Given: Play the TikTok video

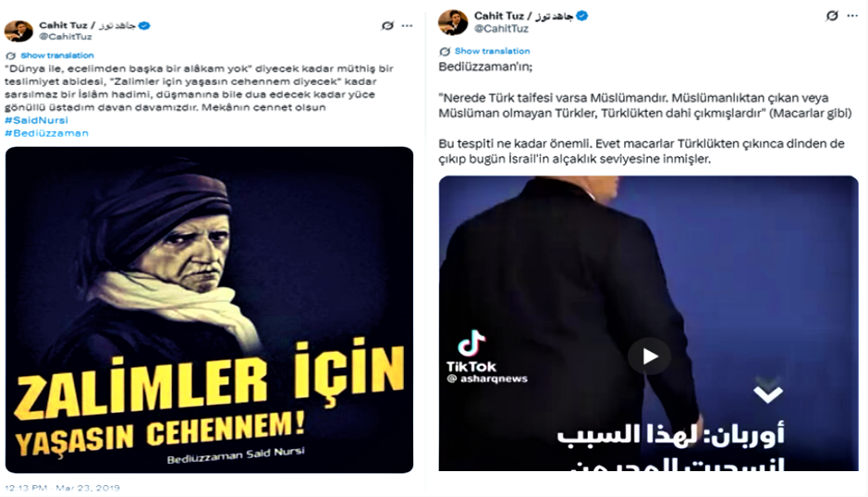Looking at the screenshot, I should click(x=649, y=356).
